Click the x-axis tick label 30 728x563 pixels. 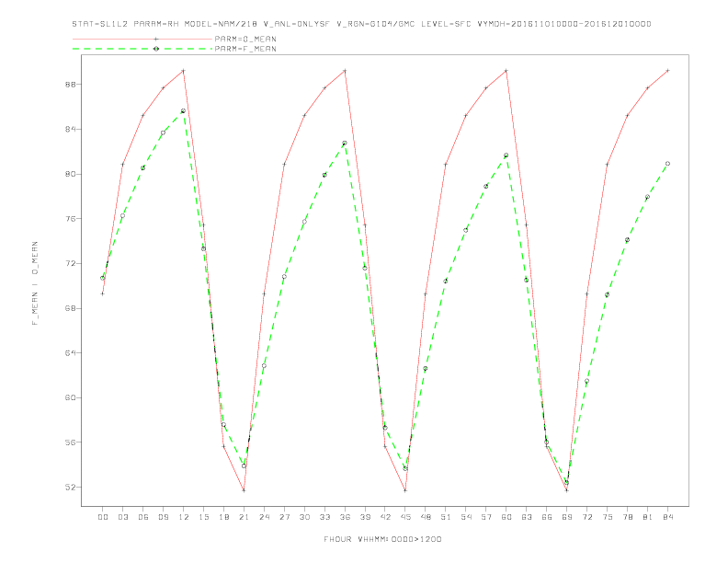tap(304, 517)
